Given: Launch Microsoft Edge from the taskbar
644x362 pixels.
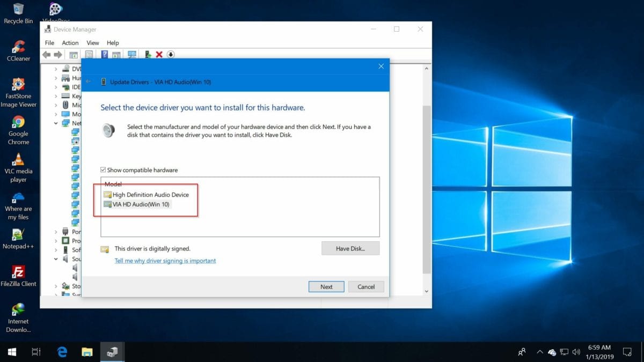Looking at the screenshot, I should pos(62,352).
